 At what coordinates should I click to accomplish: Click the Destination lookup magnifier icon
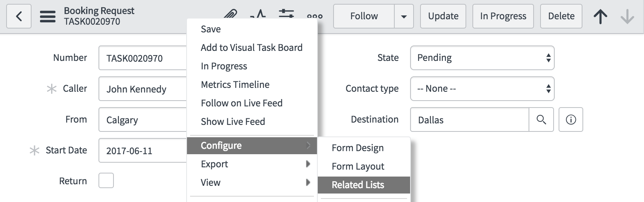(541, 120)
